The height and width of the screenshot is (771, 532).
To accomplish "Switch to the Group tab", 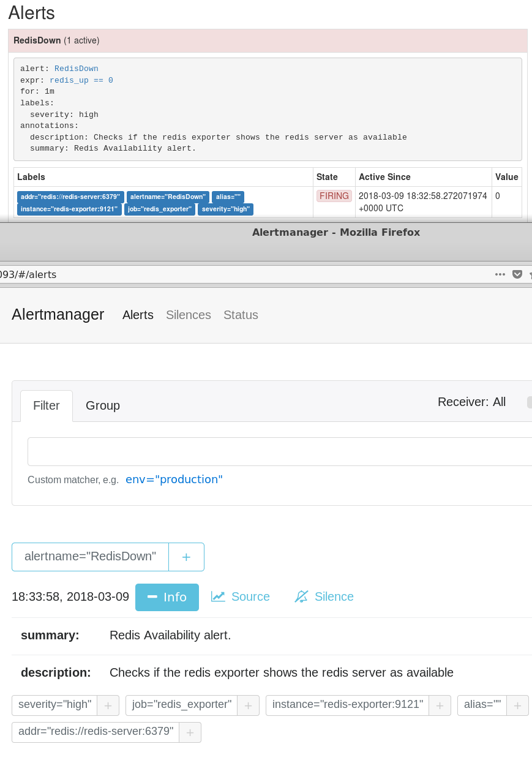I will [103, 405].
